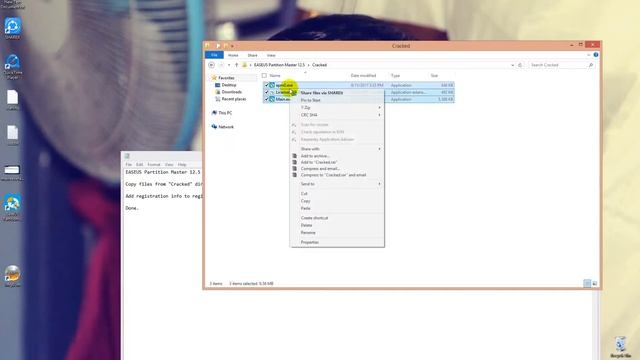Open the File tab in Explorer
This screenshot has height=360, width=640.
(214, 55)
